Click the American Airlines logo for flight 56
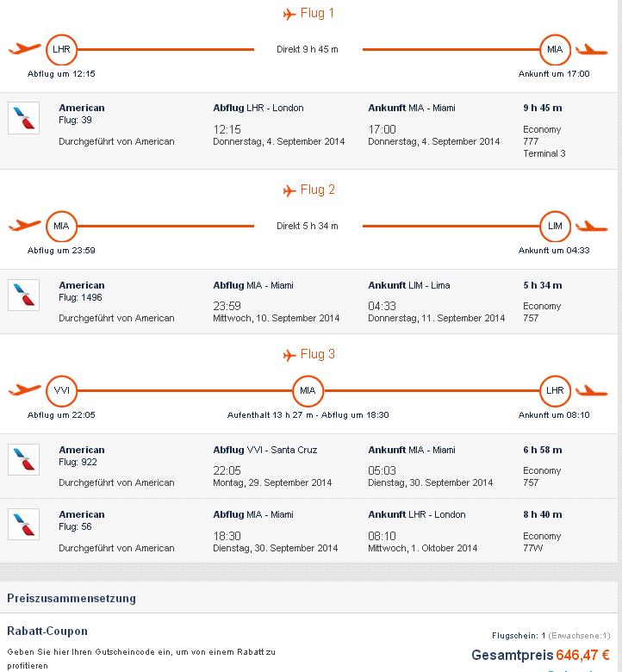622x672 pixels. [23, 524]
